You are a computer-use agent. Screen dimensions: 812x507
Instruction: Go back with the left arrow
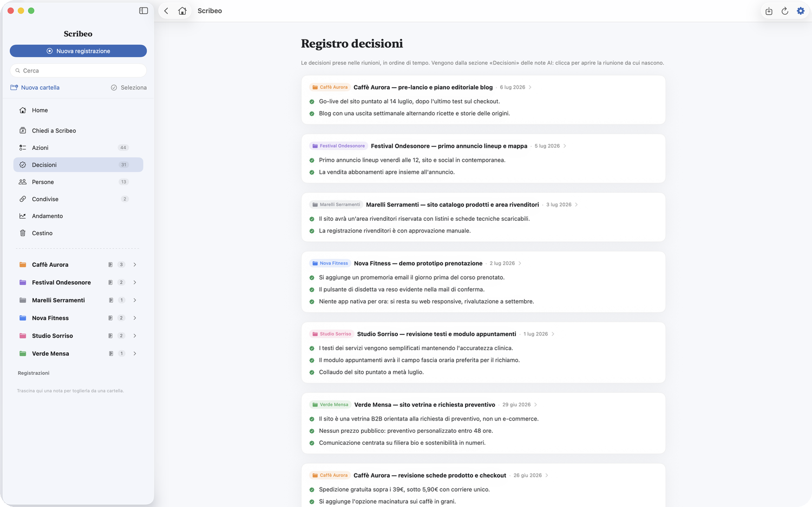coord(166,11)
